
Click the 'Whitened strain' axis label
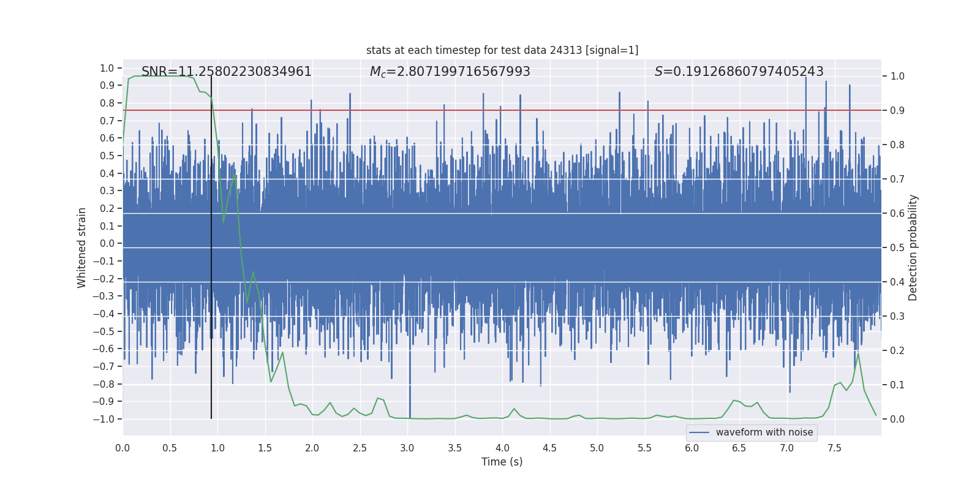82,247
